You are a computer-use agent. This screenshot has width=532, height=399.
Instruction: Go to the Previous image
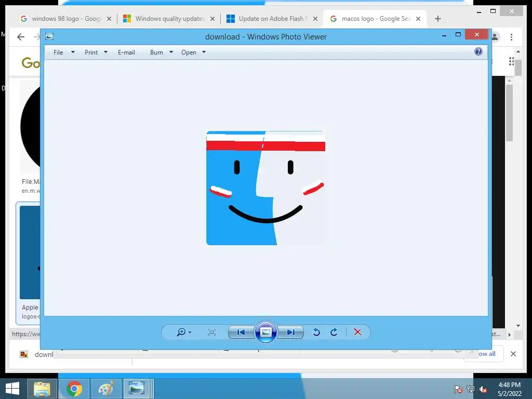pyautogui.click(x=241, y=332)
